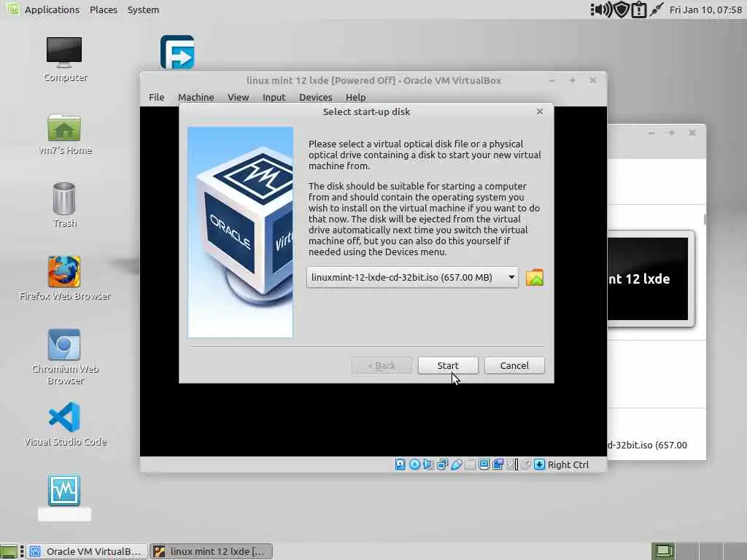Click the keyboard capture arrow icon

539,464
